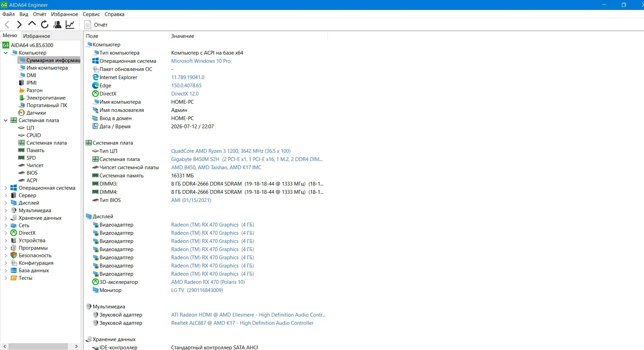Go up one level with Up arrow

pos(32,24)
